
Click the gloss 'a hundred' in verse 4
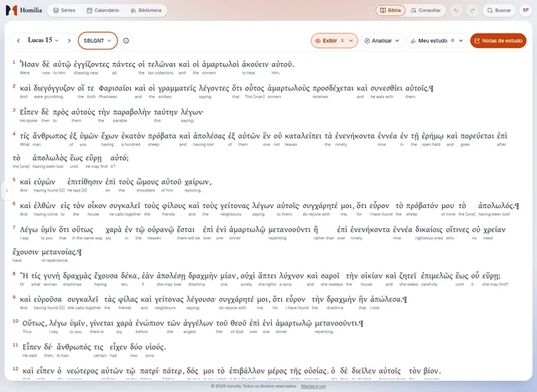(131, 144)
